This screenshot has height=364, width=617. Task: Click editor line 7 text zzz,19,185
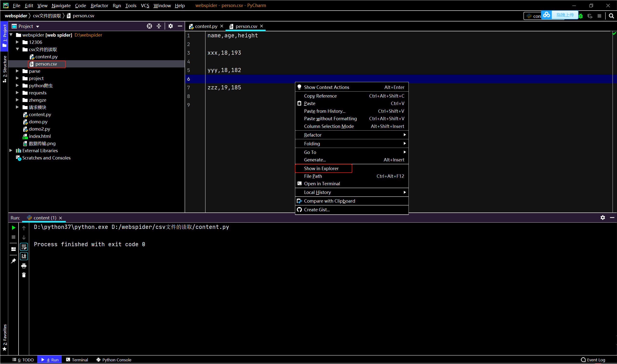pyautogui.click(x=224, y=87)
